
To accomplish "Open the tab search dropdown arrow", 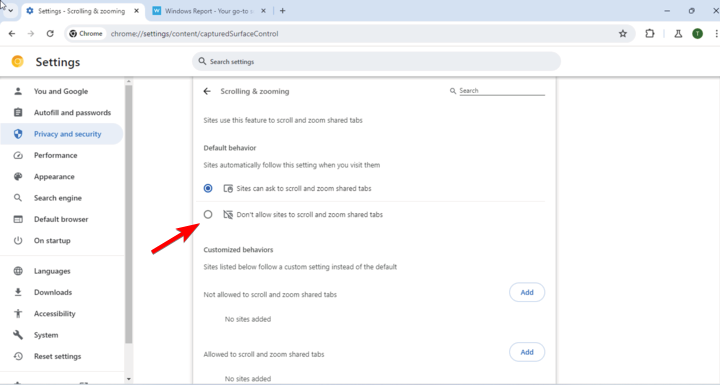I will click(x=11, y=11).
